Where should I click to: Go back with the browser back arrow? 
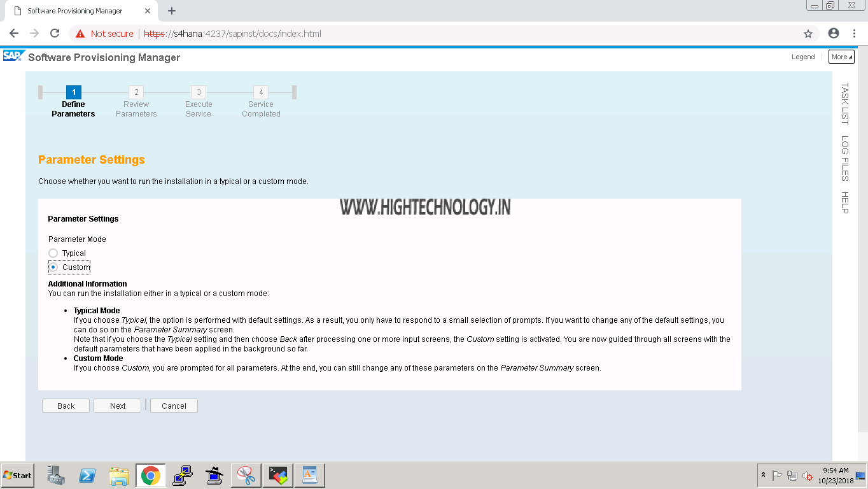point(14,34)
